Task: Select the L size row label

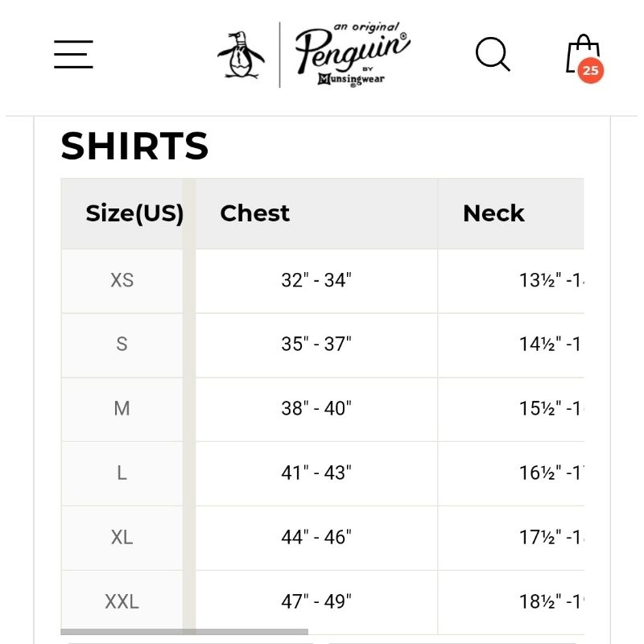Action: (x=122, y=473)
